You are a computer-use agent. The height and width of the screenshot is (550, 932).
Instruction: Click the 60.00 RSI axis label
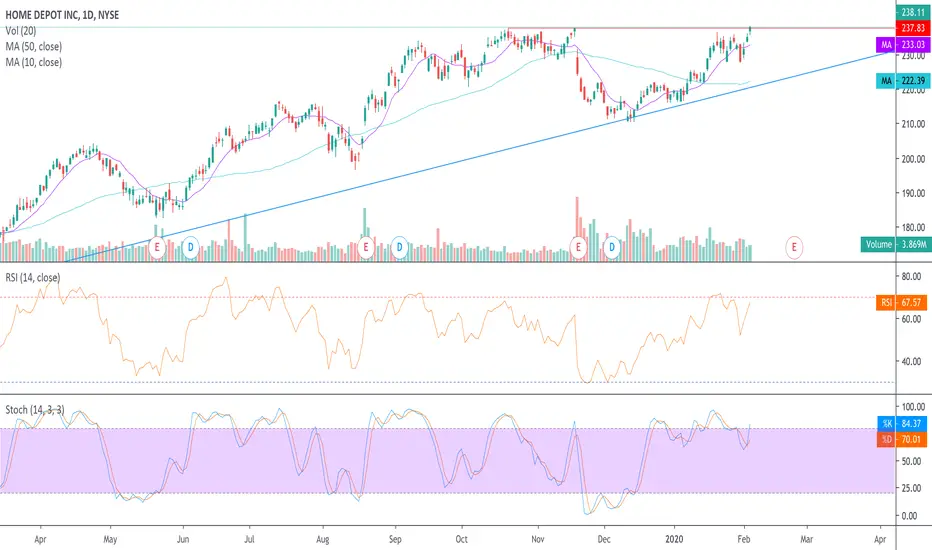(911, 319)
